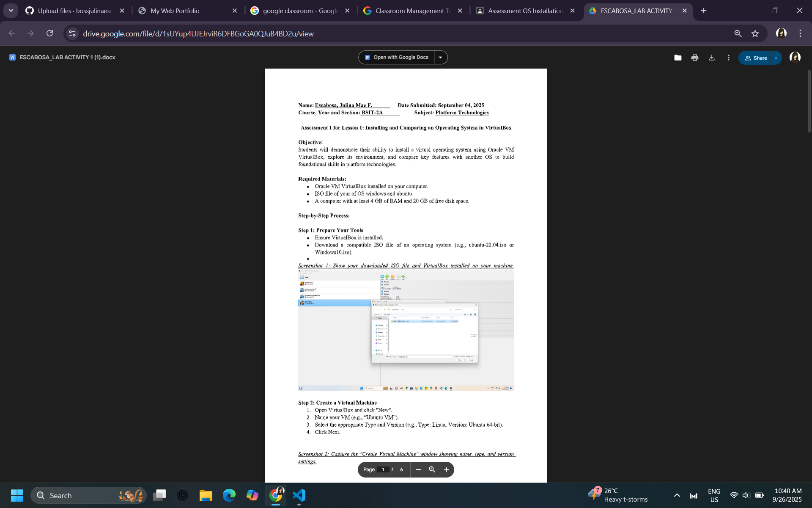Open the tab search chevron
This screenshot has height=508, width=812.
11,11
